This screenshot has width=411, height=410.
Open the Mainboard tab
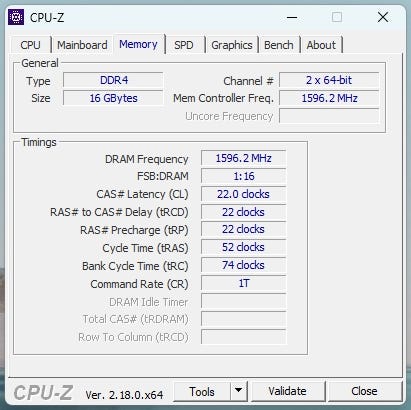coord(82,45)
